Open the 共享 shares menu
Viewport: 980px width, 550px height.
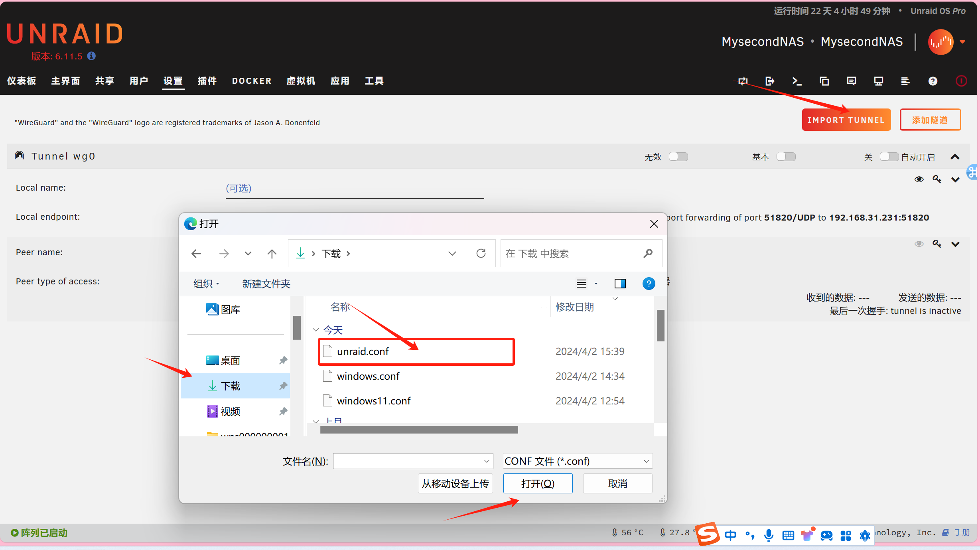[105, 81]
